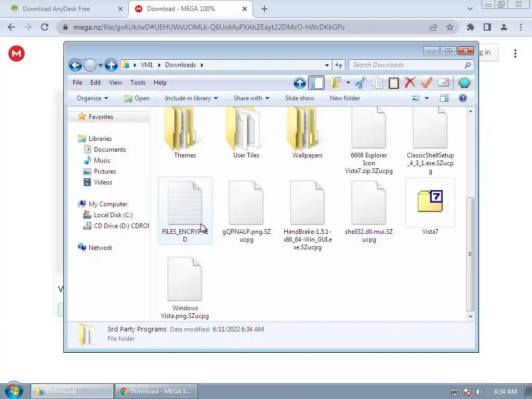Click the Copy toolbar icon
The height and width of the screenshot is (399, 532).
(377, 83)
